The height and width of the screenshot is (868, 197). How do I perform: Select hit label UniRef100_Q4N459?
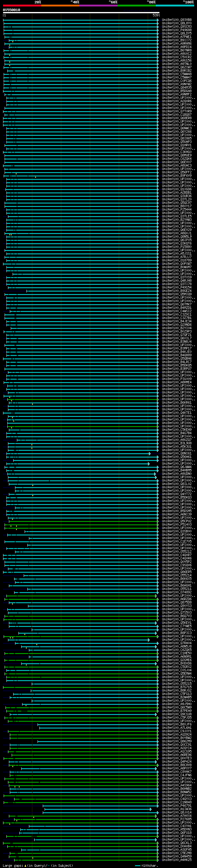pos(177,857)
